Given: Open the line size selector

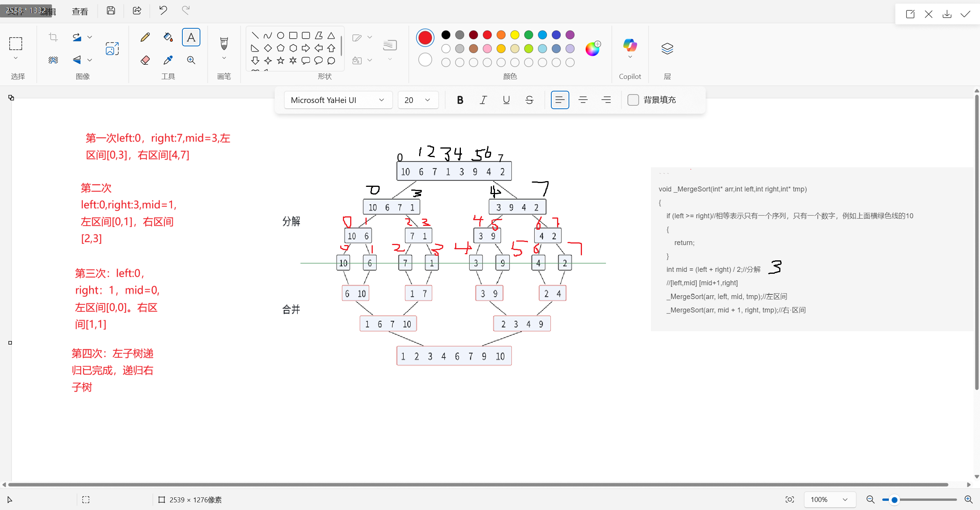Looking at the screenshot, I should [390, 49].
